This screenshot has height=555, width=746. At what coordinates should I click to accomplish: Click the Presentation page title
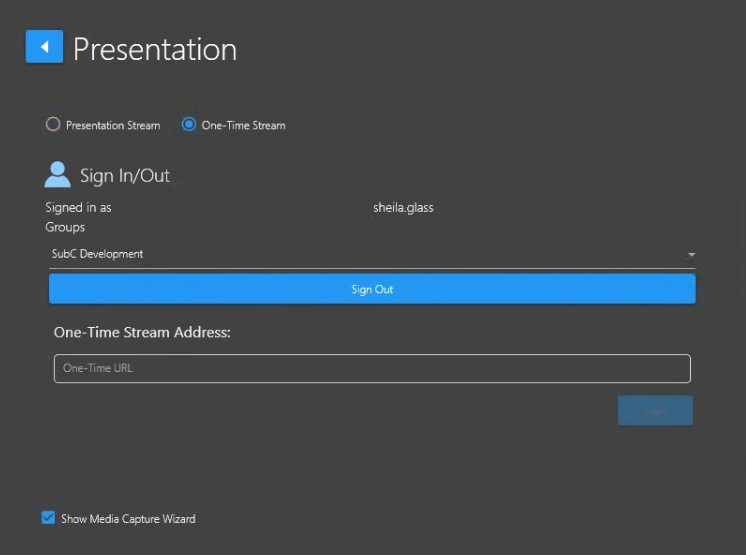155,49
